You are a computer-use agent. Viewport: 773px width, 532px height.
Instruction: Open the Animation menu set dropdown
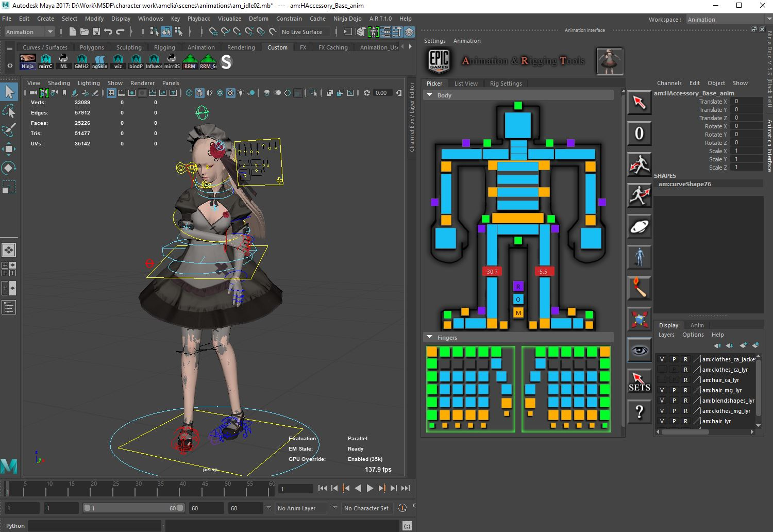[x=29, y=32]
